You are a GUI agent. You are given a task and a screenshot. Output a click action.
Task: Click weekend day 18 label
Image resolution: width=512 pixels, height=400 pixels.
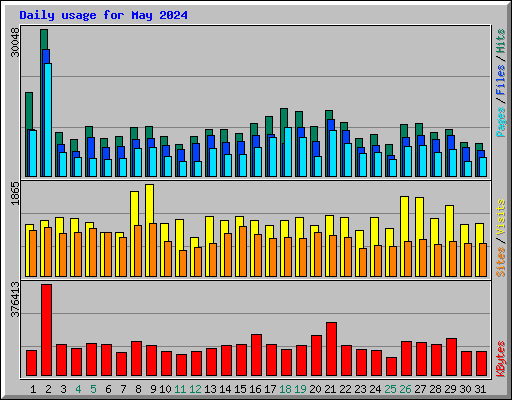285,389
